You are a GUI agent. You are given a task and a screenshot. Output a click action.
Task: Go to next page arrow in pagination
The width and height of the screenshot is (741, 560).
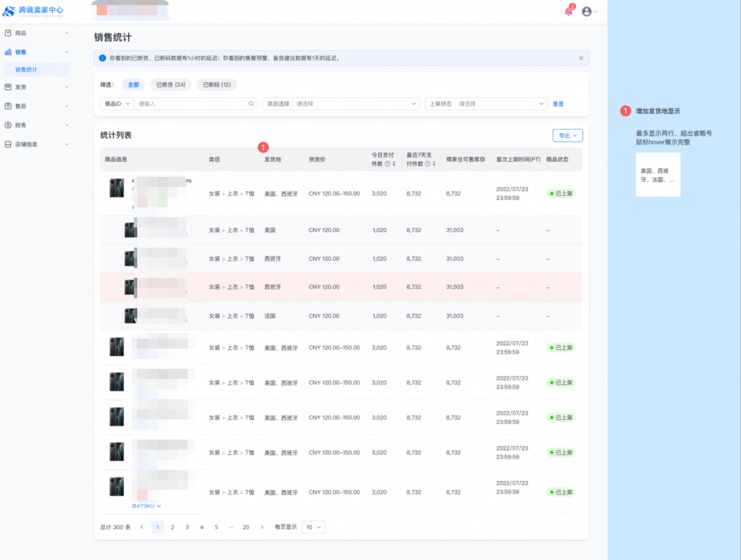click(x=262, y=527)
